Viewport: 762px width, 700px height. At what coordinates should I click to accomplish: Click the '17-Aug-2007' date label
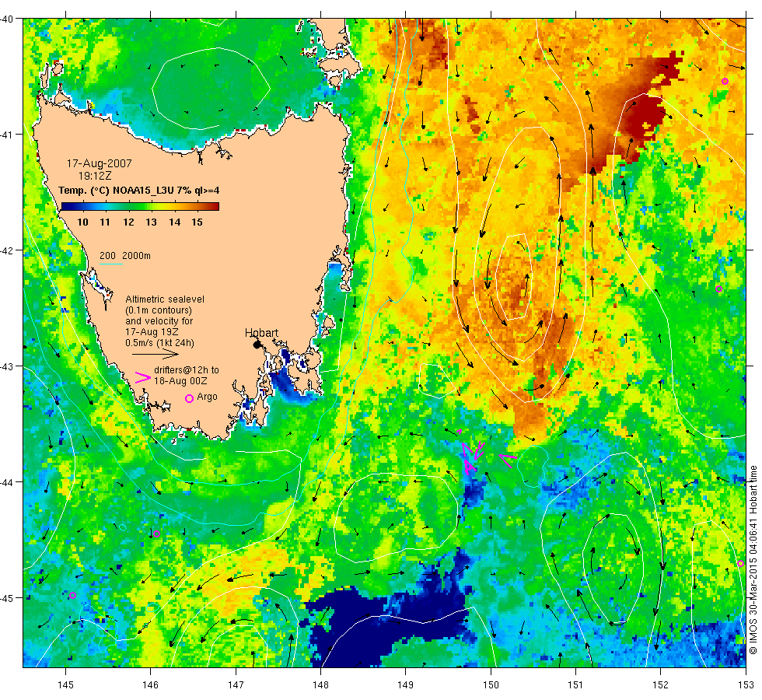tap(100, 163)
